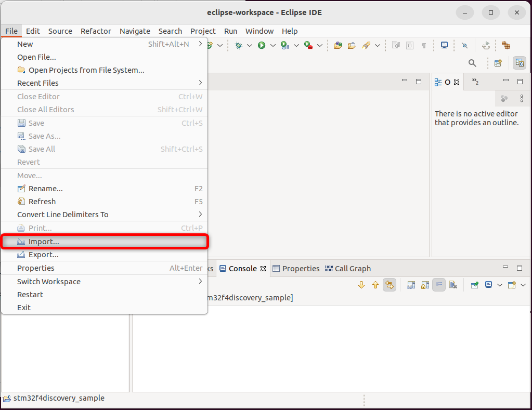Click the Profile run icon

point(284,45)
